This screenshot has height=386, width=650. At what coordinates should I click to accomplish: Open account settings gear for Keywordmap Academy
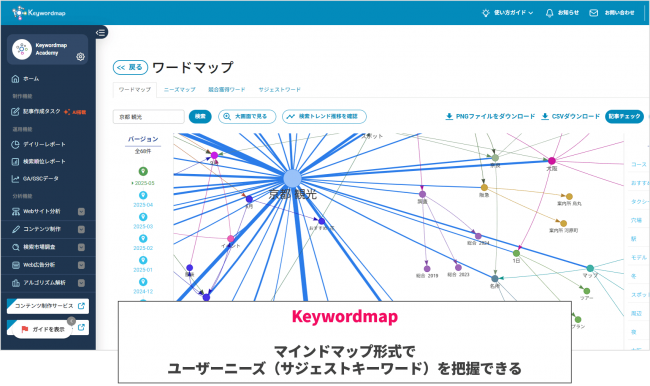pos(80,56)
